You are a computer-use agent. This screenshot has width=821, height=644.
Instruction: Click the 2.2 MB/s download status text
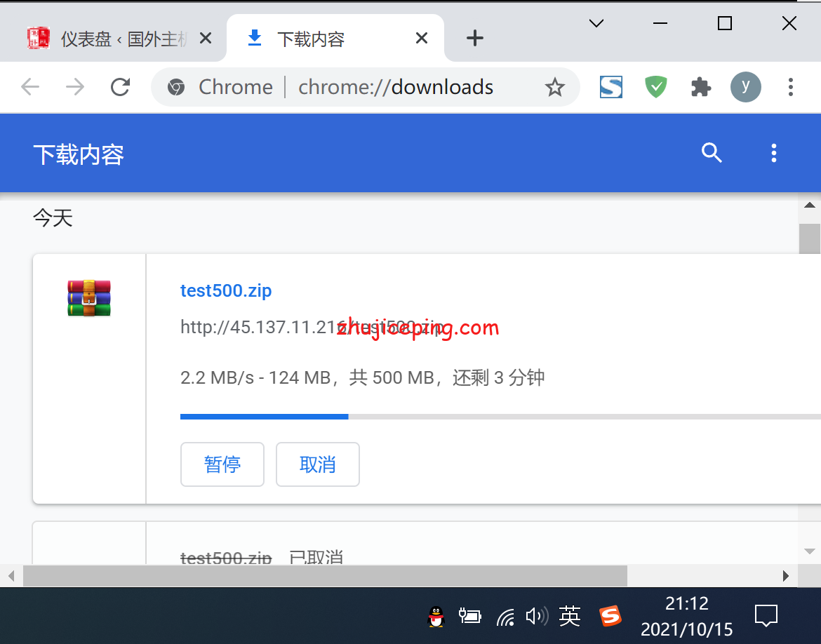click(x=362, y=377)
